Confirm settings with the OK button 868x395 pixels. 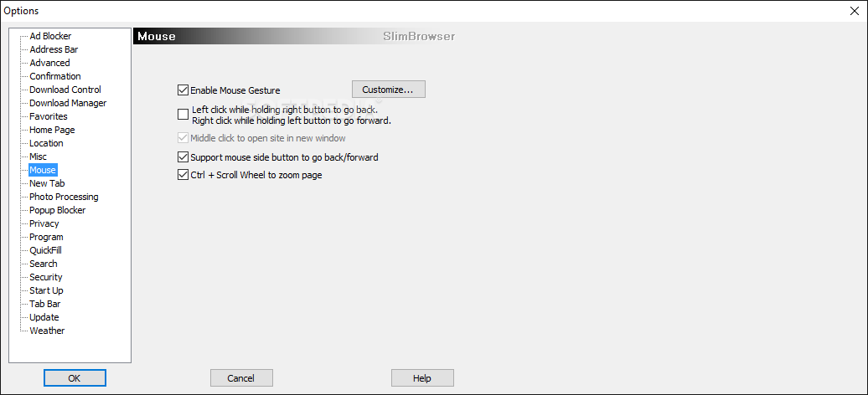75,378
